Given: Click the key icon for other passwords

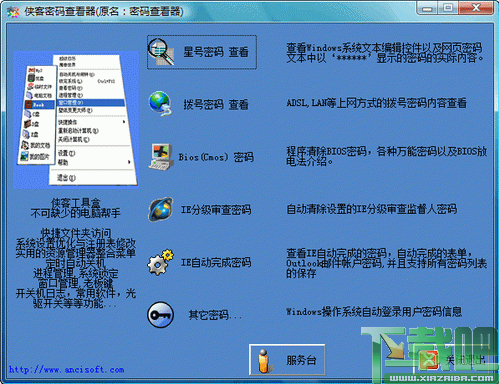Looking at the screenshot, I should (x=161, y=314).
